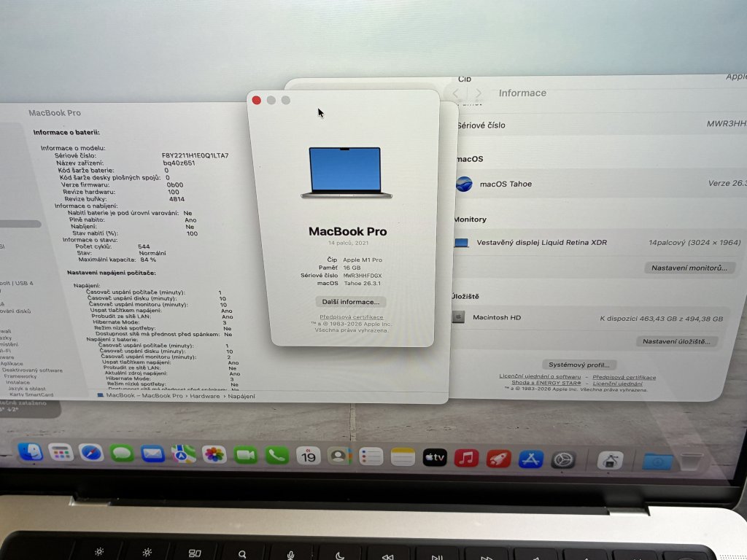747x560 pixels.
Task: Open the App Store from the dock
Action: click(x=531, y=459)
